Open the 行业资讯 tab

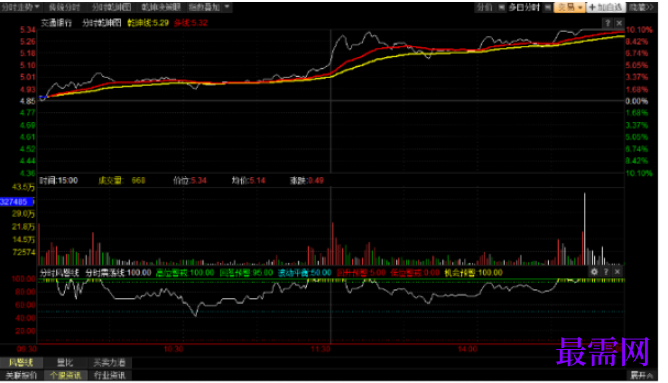109,375
